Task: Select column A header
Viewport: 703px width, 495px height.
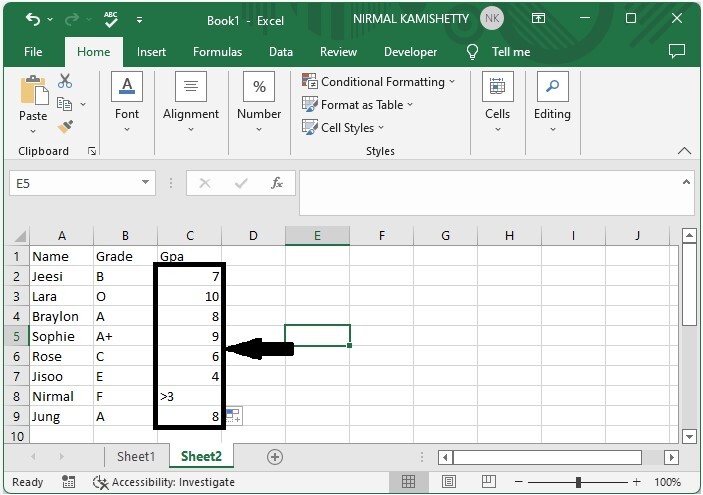Action: click(62, 236)
